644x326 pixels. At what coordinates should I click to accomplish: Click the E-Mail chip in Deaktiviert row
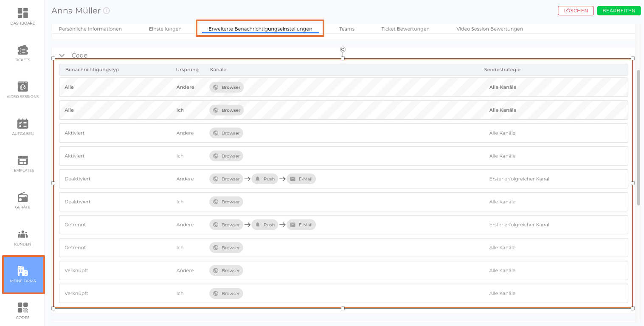[301, 179]
